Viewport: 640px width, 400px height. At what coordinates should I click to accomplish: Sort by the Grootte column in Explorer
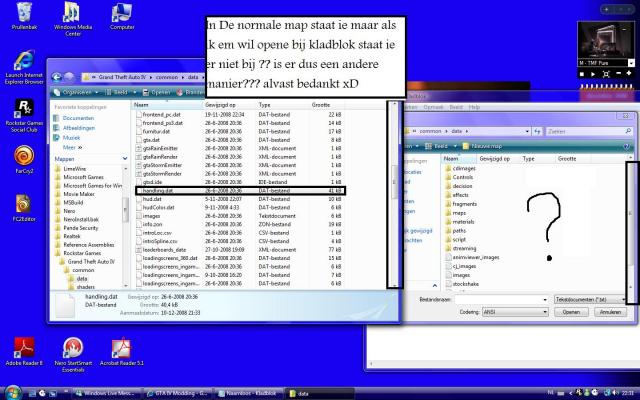pos(327,105)
